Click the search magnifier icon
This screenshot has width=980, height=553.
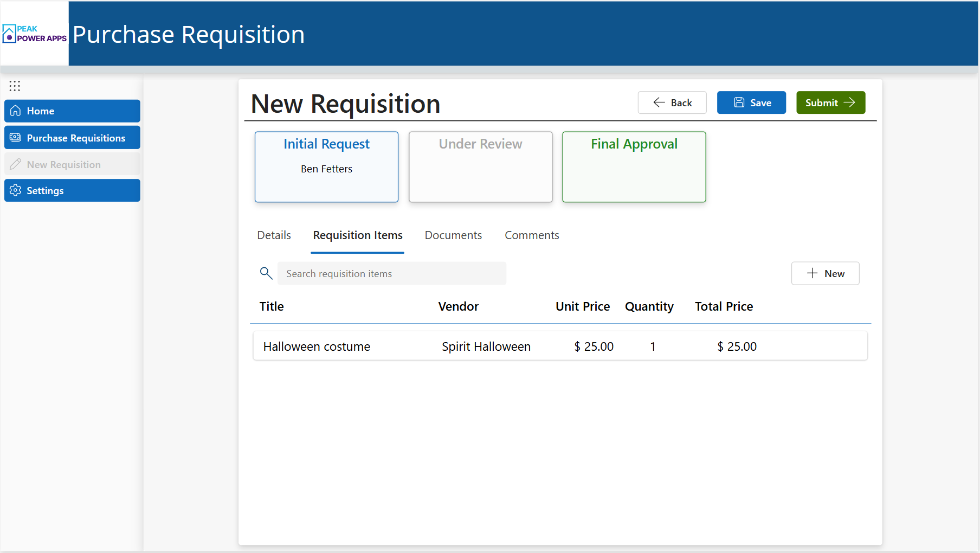tap(266, 273)
